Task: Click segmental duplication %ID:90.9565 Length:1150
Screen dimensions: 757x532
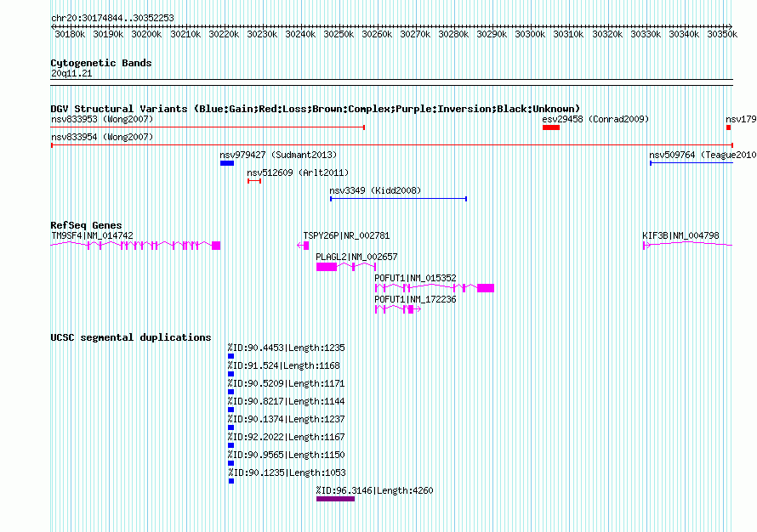Action: (x=287, y=455)
